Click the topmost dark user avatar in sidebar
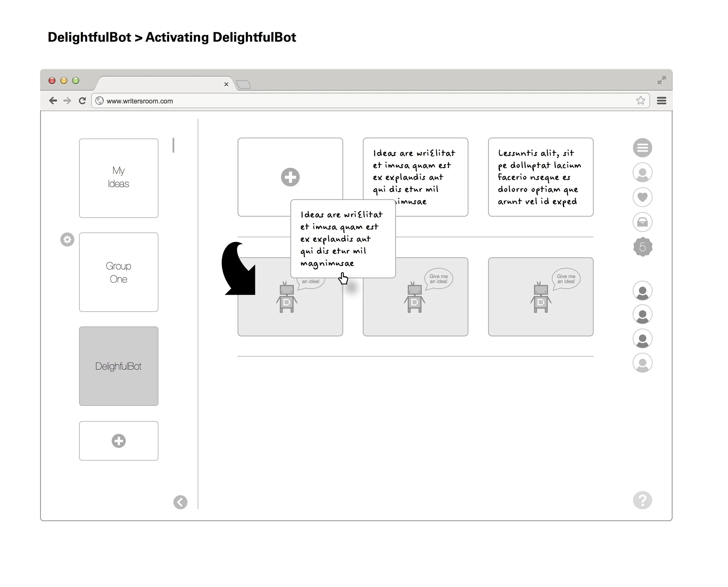The image size is (728, 587). click(642, 291)
